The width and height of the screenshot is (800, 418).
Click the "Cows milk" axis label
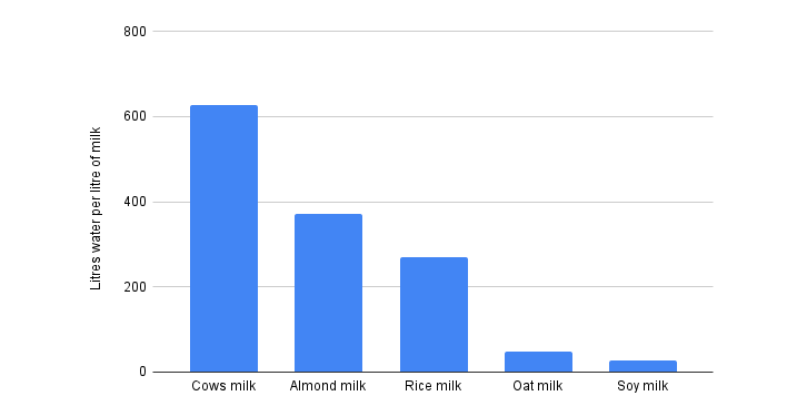coord(224,386)
